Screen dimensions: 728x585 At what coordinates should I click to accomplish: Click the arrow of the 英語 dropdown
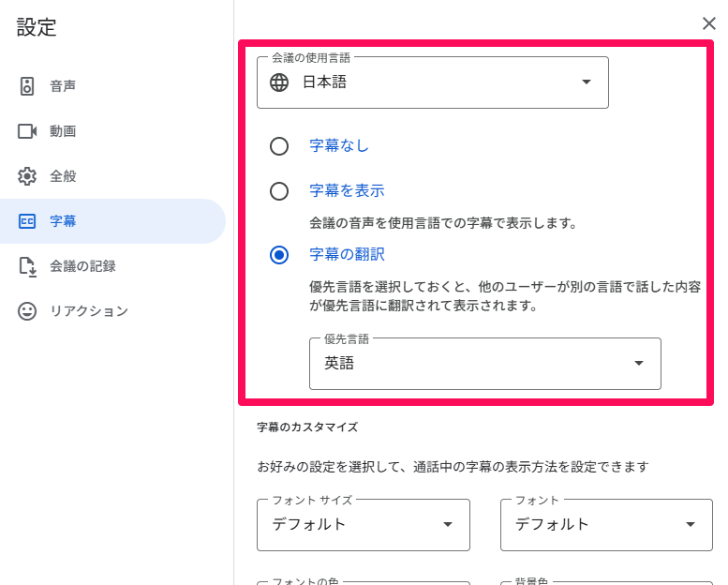click(x=639, y=363)
